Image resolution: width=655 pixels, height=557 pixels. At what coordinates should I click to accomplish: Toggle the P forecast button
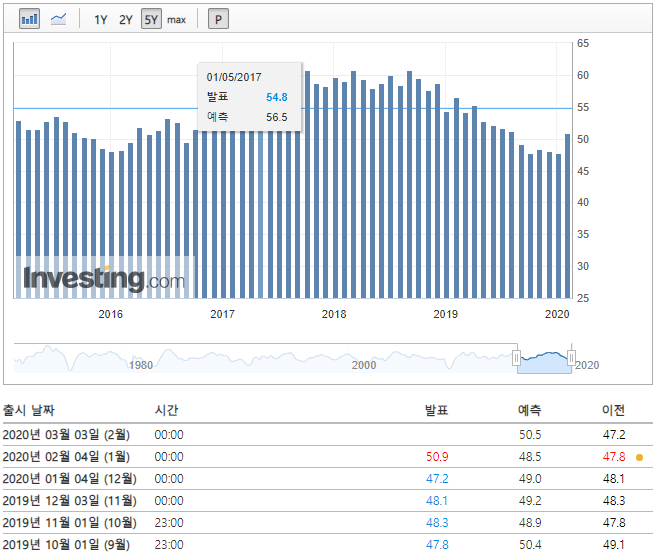point(218,19)
